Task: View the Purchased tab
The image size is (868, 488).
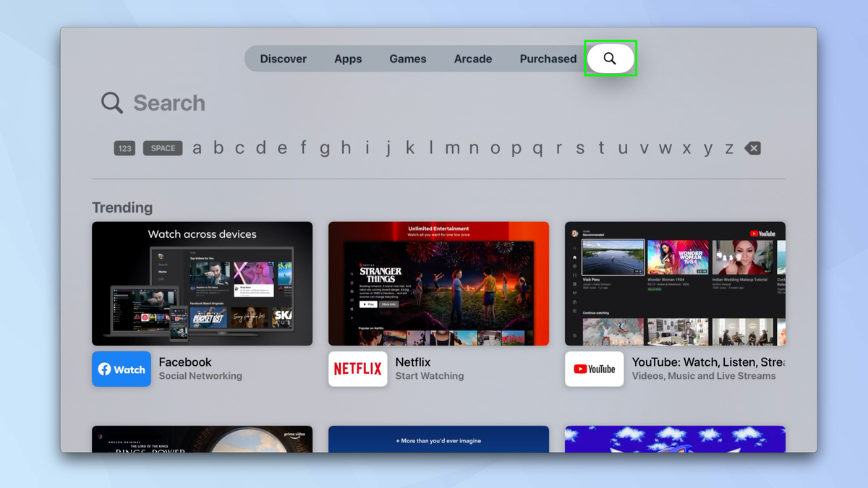Action: [548, 59]
